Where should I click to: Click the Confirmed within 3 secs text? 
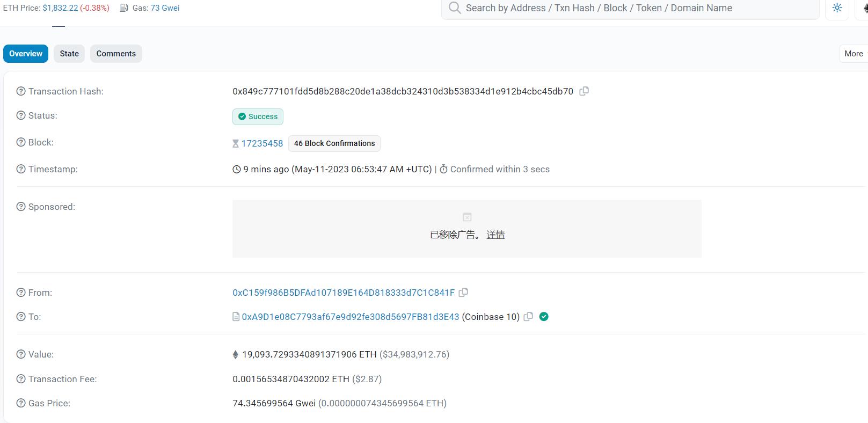click(x=500, y=169)
